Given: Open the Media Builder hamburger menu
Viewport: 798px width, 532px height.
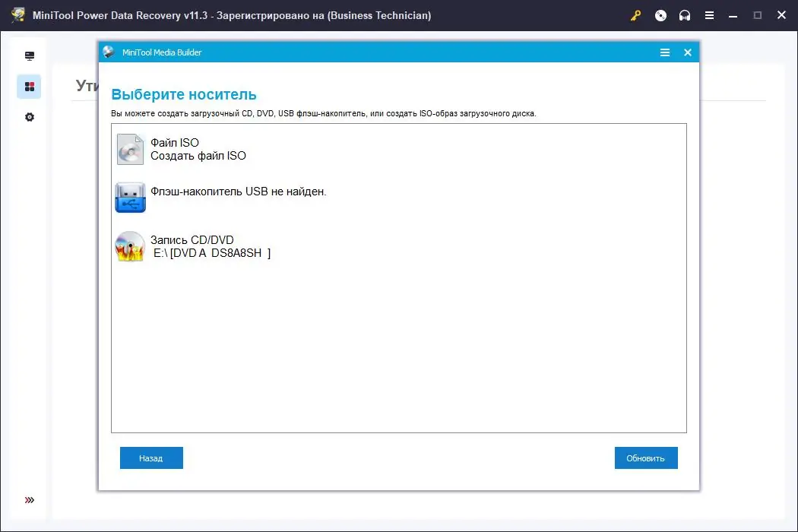Looking at the screenshot, I should point(665,52).
